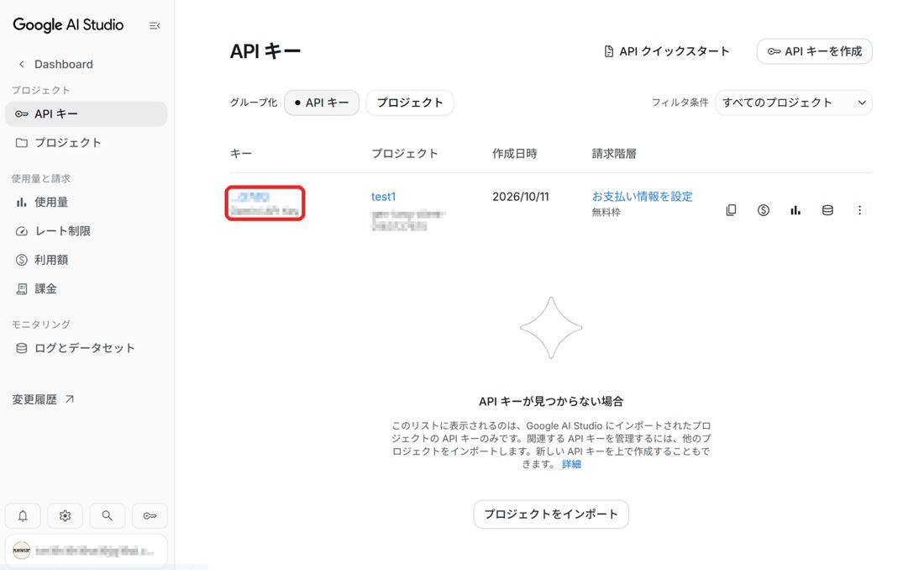The height and width of the screenshot is (570, 924).
Task: Open API キー in sidebar
Action: coord(86,113)
